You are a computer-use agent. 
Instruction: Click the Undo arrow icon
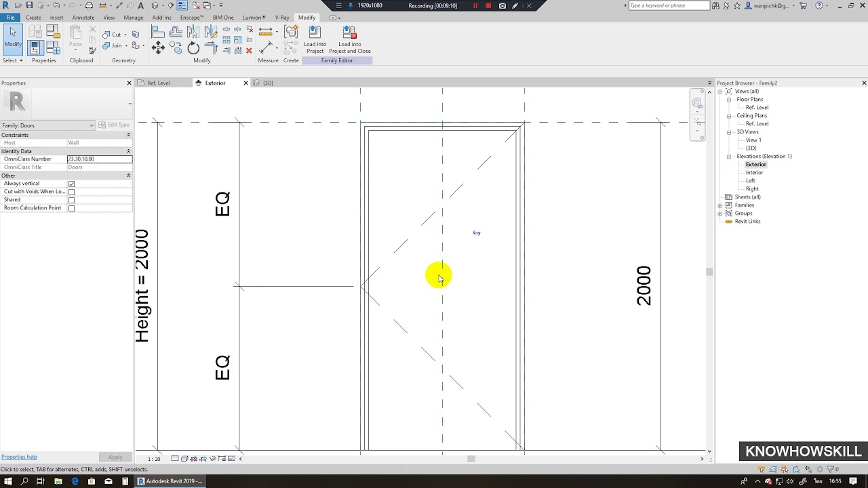pos(57,5)
